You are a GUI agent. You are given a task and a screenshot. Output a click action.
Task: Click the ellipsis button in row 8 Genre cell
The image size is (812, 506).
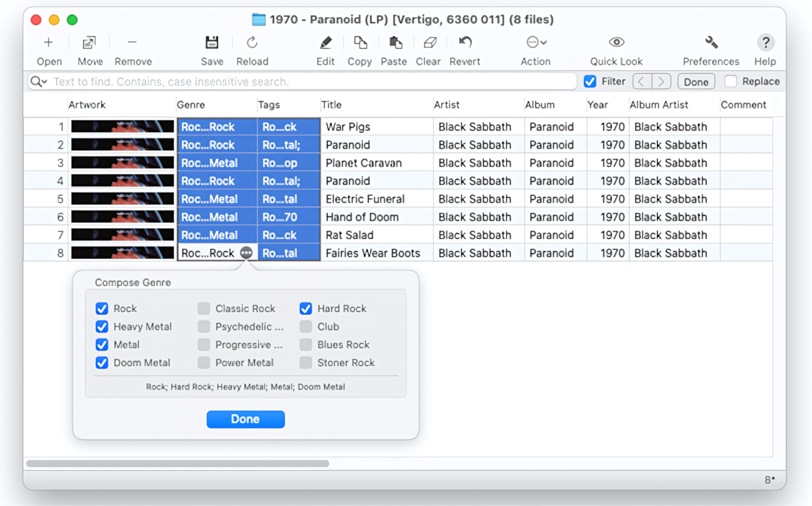coord(246,252)
